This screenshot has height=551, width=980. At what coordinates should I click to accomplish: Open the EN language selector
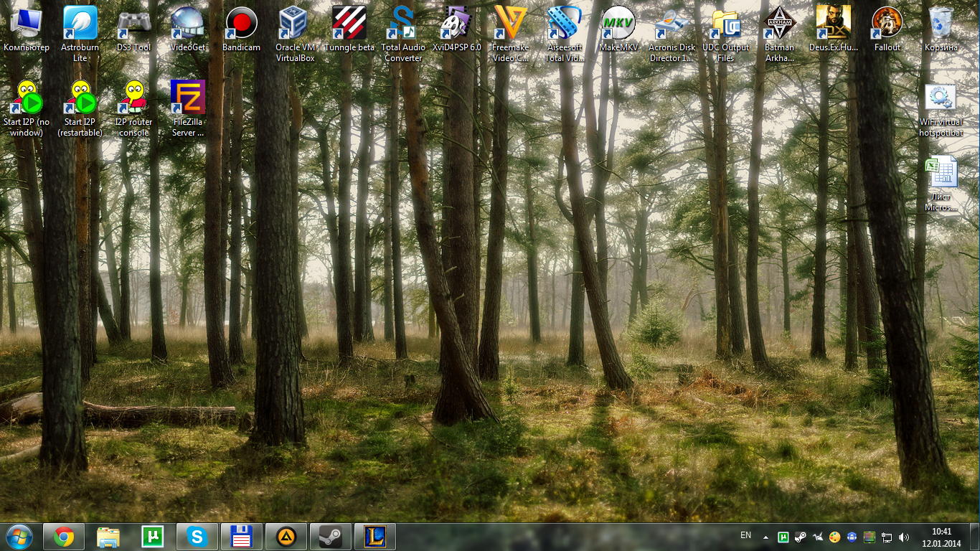coord(745,535)
